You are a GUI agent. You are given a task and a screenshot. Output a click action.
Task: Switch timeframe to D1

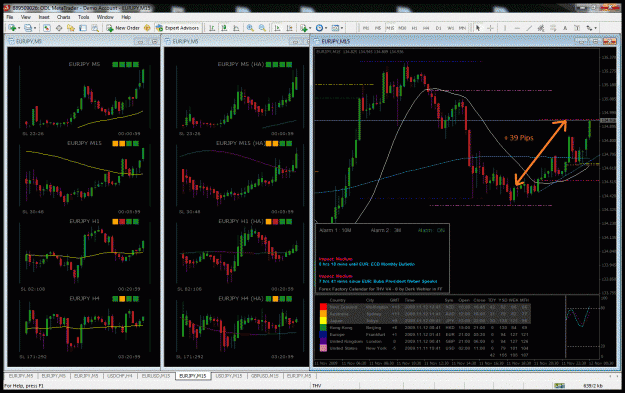[438, 28]
